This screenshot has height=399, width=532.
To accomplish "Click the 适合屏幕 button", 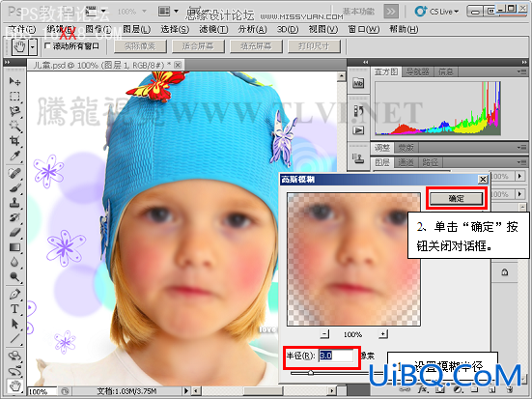I will (198, 45).
